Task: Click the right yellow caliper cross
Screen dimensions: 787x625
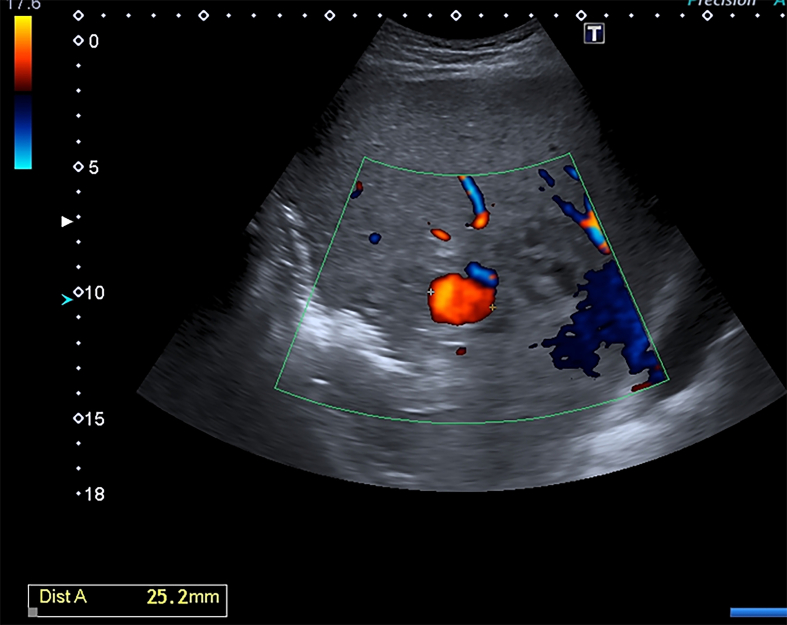Action: (x=492, y=307)
